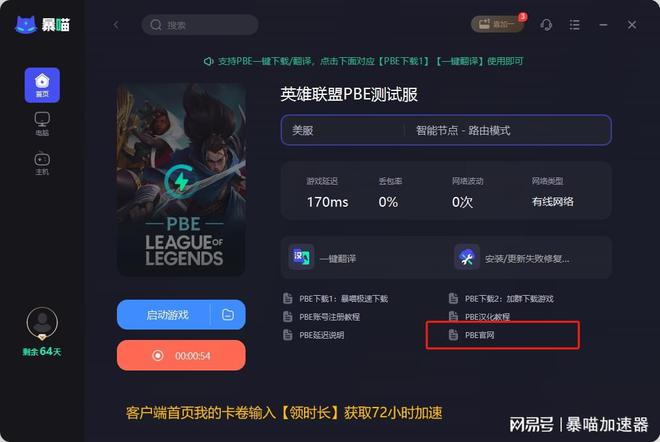Open the install/update repair tool icon

click(x=466, y=257)
